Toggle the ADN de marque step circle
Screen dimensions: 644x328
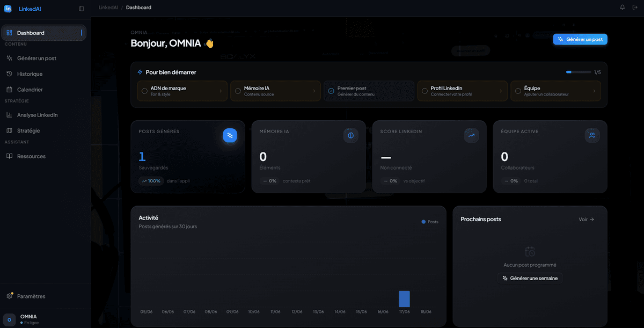[144, 91]
